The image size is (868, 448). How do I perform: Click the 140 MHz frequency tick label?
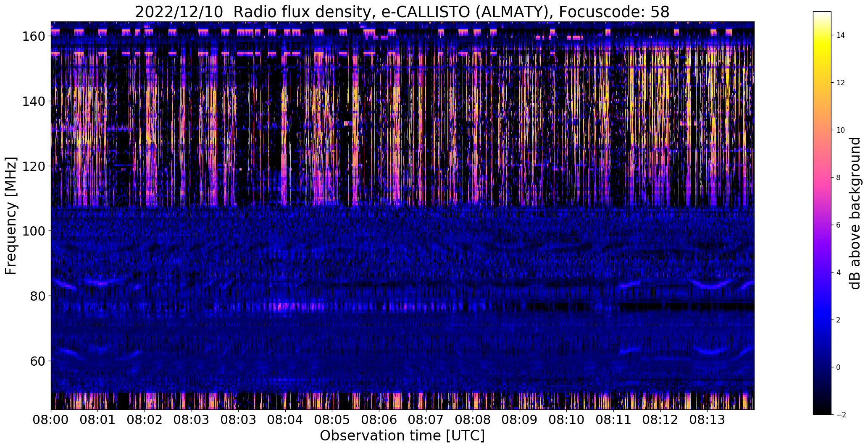(33, 101)
